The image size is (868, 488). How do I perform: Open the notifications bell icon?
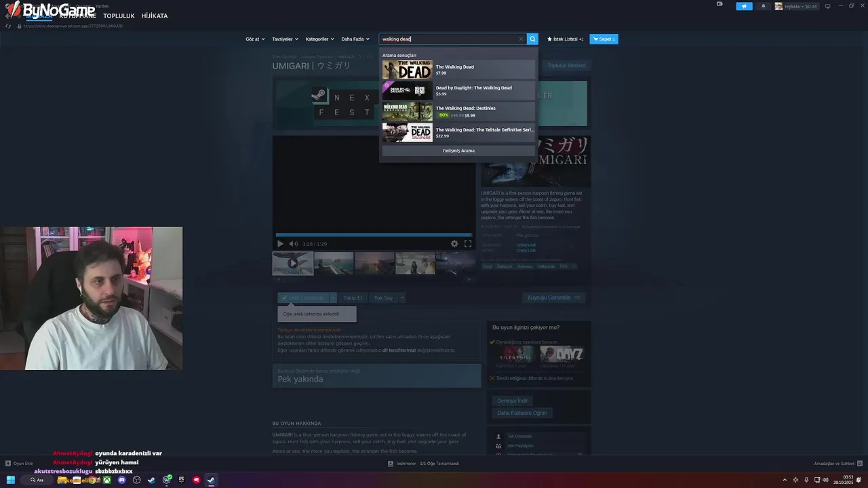coord(763,6)
